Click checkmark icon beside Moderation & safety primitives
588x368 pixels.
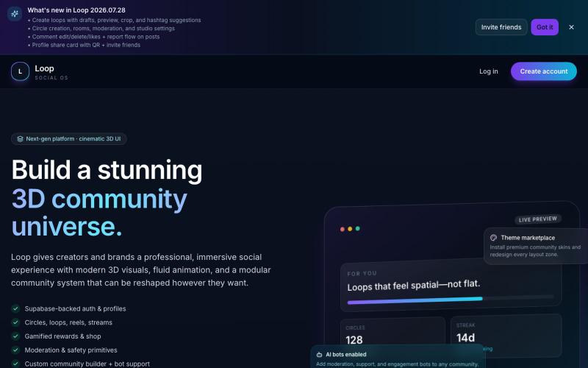point(15,350)
